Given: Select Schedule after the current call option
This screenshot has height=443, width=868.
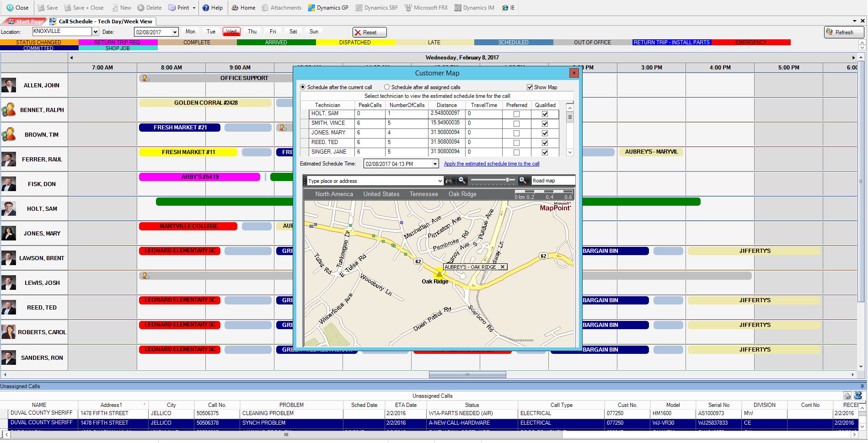Looking at the screenshot, I should point(303,87).
